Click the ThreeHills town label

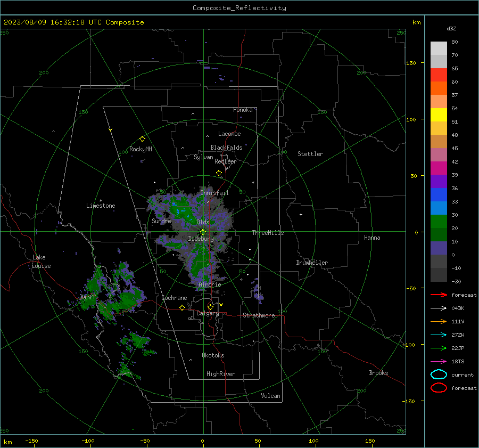tap(268, 233)
